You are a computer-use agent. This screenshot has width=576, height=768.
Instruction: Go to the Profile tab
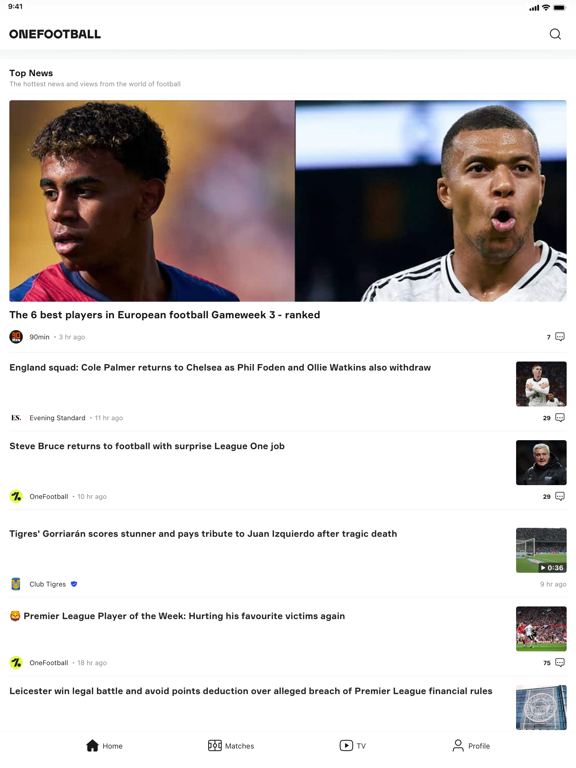point(471,745)
